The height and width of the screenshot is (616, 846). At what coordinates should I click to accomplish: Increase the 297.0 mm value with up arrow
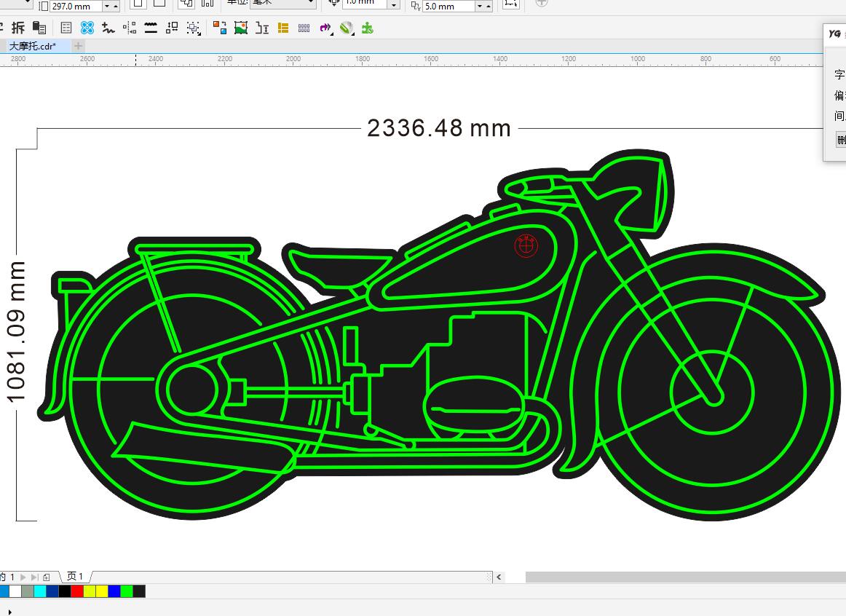tap(116, 7)
